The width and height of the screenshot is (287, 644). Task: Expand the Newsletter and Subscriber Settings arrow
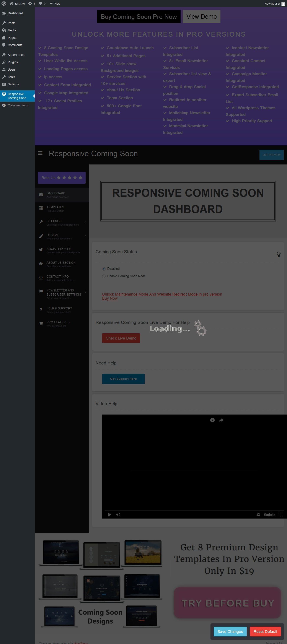[85, 291]
